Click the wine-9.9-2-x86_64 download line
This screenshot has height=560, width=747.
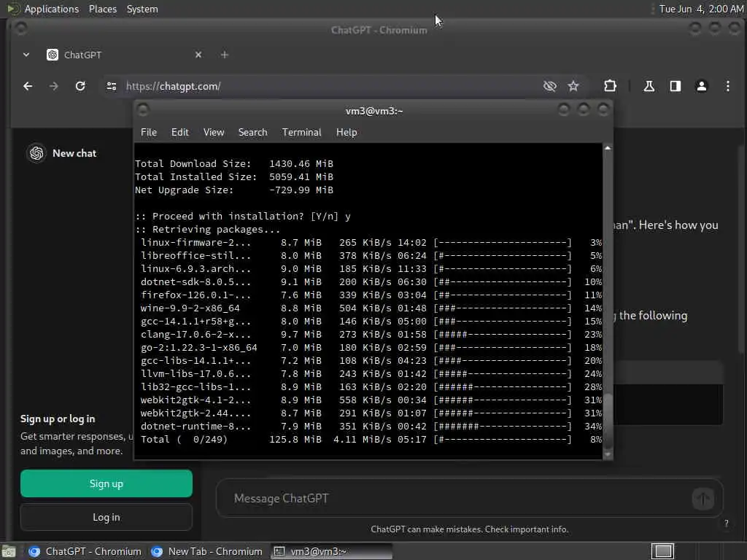coord(371,308)
